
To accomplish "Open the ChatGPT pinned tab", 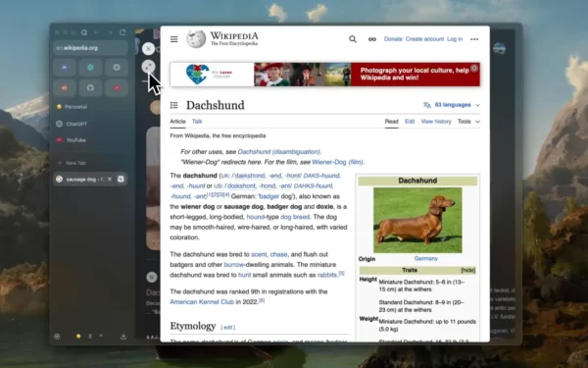I will pos(90,124).
